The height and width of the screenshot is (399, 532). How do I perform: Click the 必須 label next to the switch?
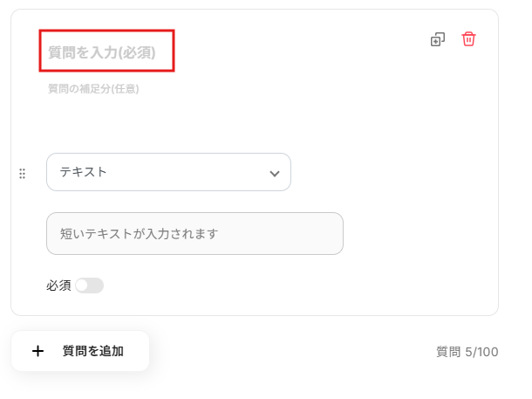pyautogui.click(x=58, y=285)
